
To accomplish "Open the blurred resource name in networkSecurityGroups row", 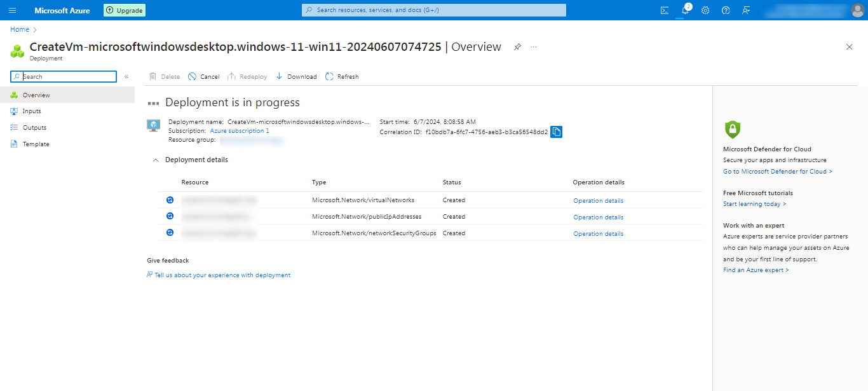I will click(218, 233).
